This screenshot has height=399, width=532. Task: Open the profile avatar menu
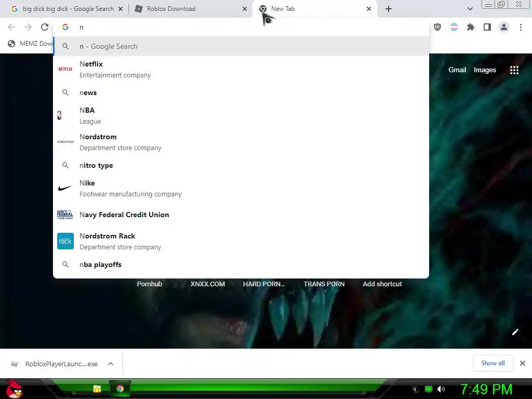pos(504,27)
